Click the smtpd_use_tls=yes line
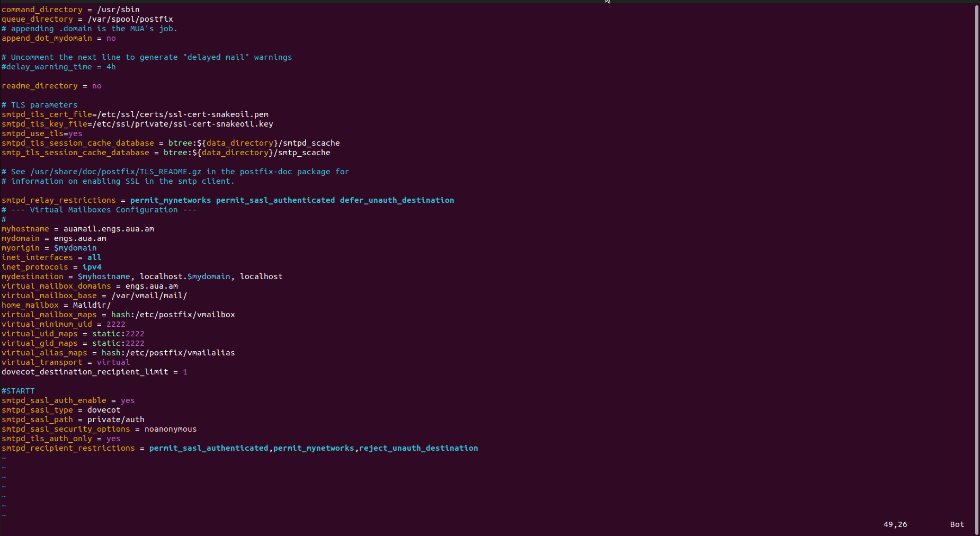This screenshot has width=980, height=536. click(x=42, y=133)
